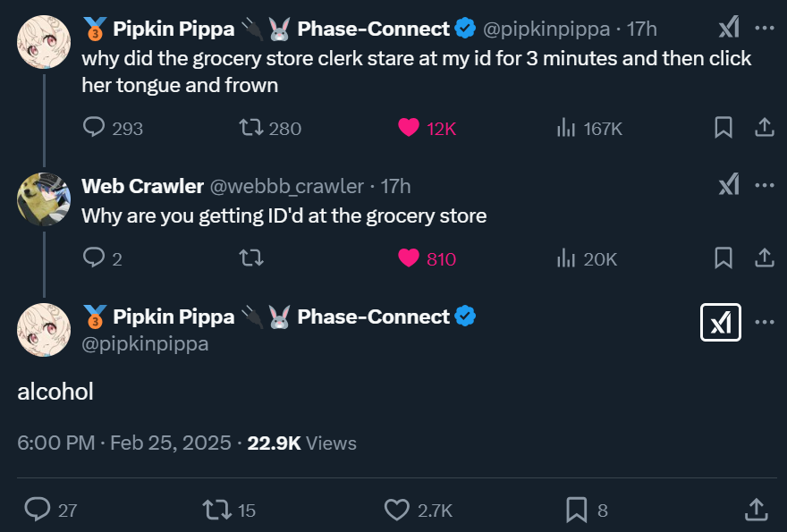Like the 'alcohol' tweet with 2.7K likes
Viewport: 787px width, 532px height.
pos(396,510)
